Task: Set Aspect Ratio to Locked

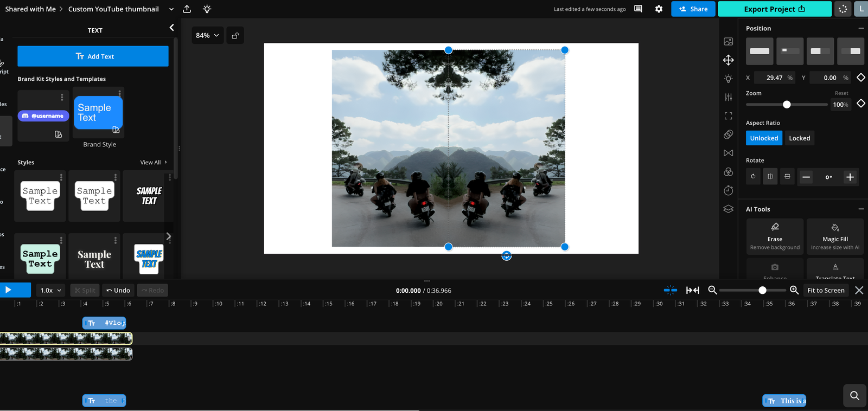Action: coord(799,138)
